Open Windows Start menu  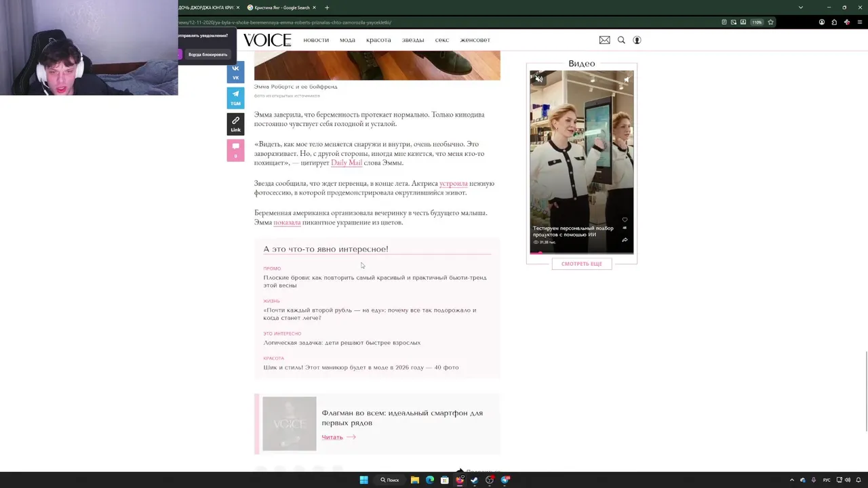pos(363,480)
